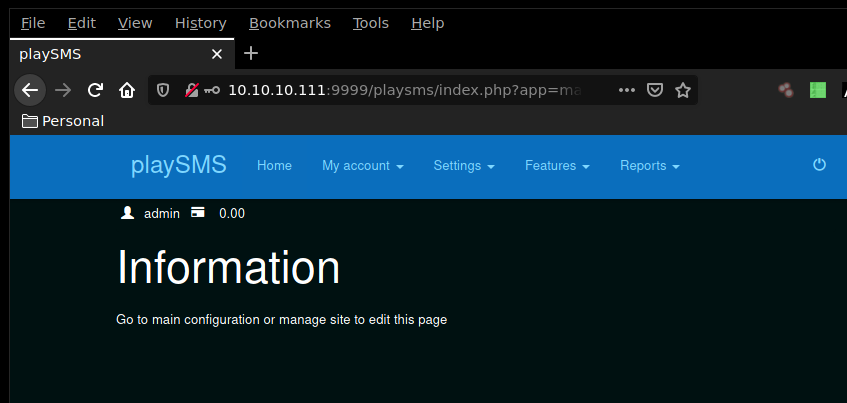Image resolution: width=847 pixels, height=403 pixels.
Task: Open the Reports dropdown
Action: (x=649, y=166)
